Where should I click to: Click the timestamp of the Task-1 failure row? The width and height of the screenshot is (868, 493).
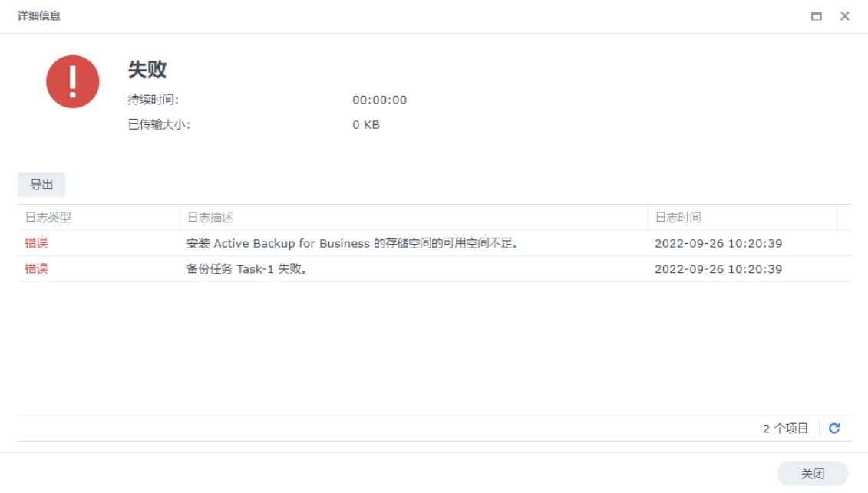coord(718,269)
